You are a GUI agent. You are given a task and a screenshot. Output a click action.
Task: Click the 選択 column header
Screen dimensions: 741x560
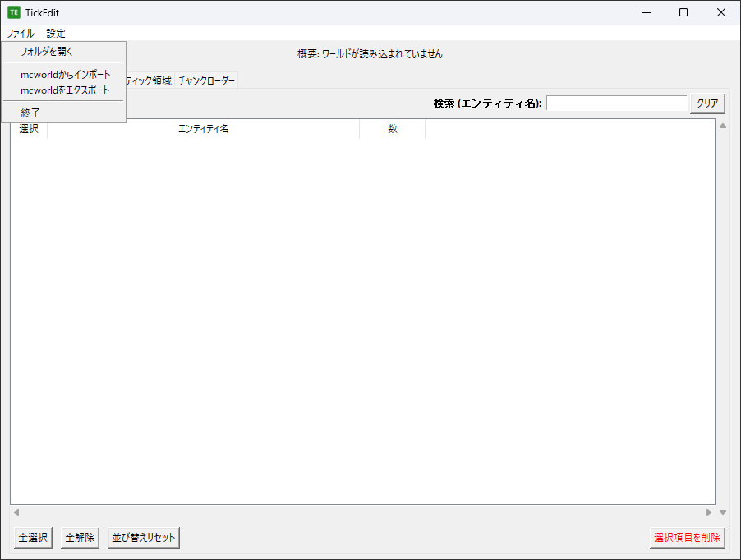(29, 129)
